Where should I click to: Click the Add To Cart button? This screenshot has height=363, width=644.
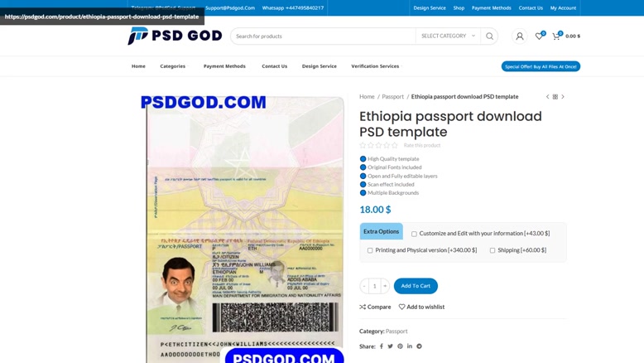[416, 286]
